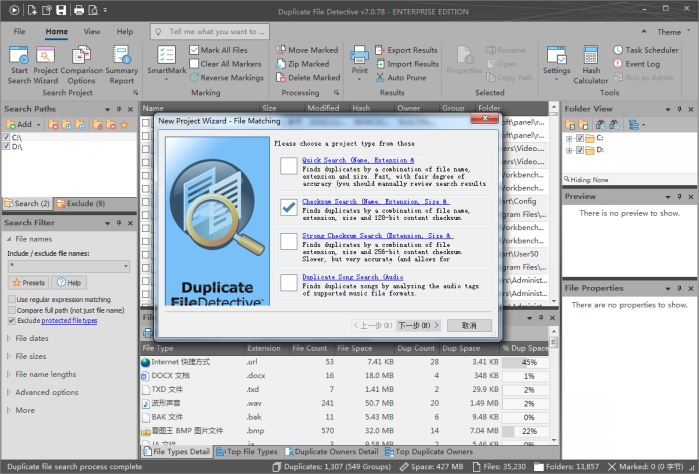Open the Duplicate Owners Detail tab
This screenshot has height=474, width=699.
click(x=332, y=452)
